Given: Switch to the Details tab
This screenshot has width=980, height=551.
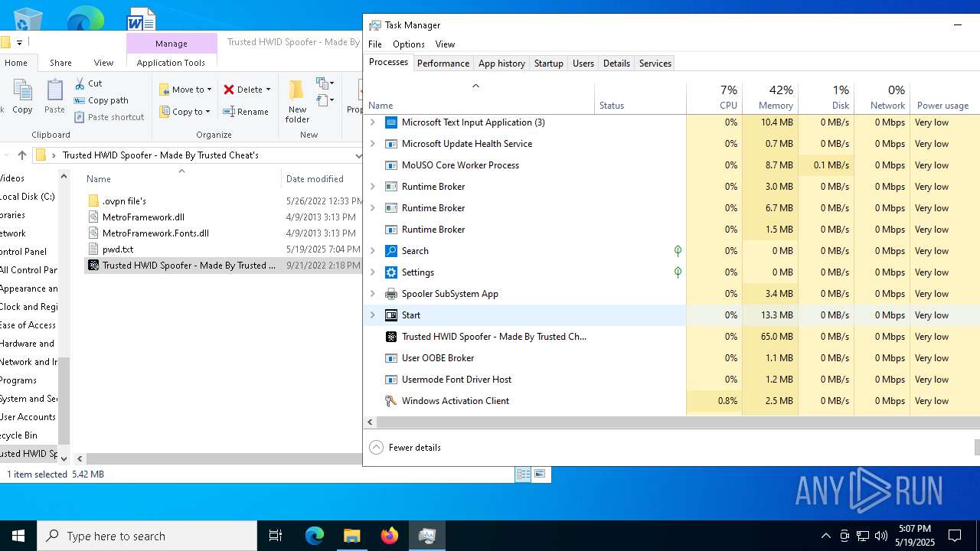Looking at the screenshot, I should pos(616,64).
